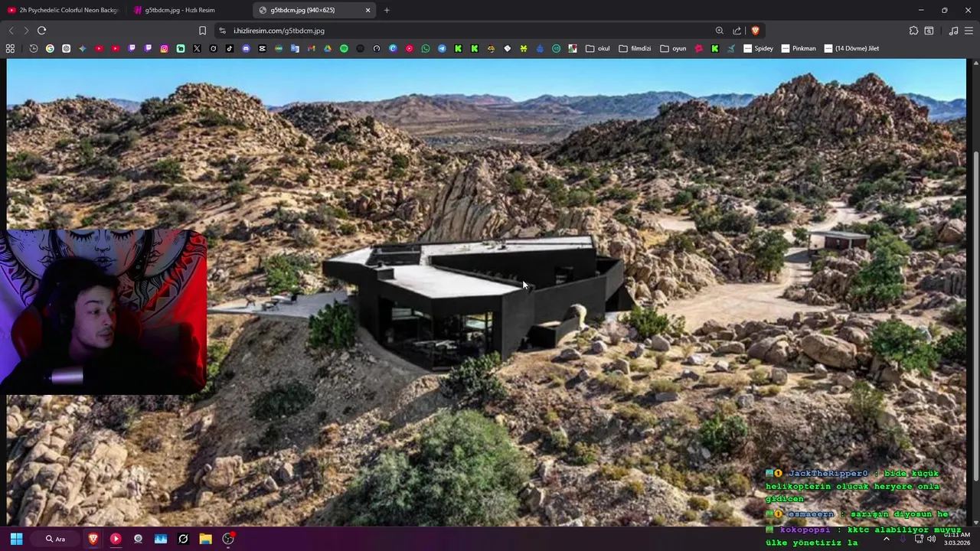Open the history clock bookmark icon
The image size is (980, 551).
coord(34,48)
